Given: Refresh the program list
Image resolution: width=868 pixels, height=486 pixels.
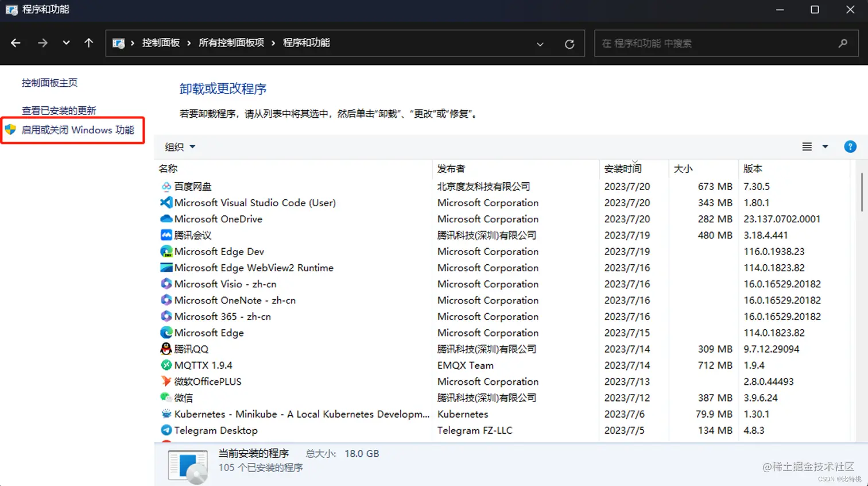Looking at the screenshot, I should coord(569,44).
